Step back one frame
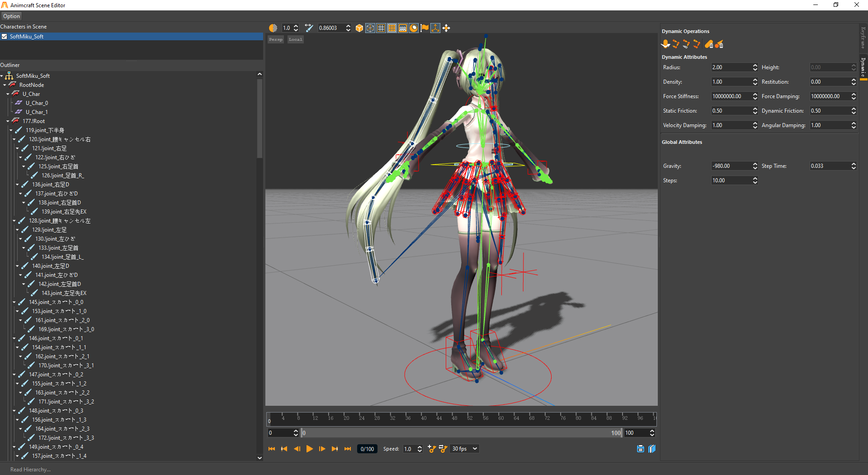868x475 pixels. [297, 449]
